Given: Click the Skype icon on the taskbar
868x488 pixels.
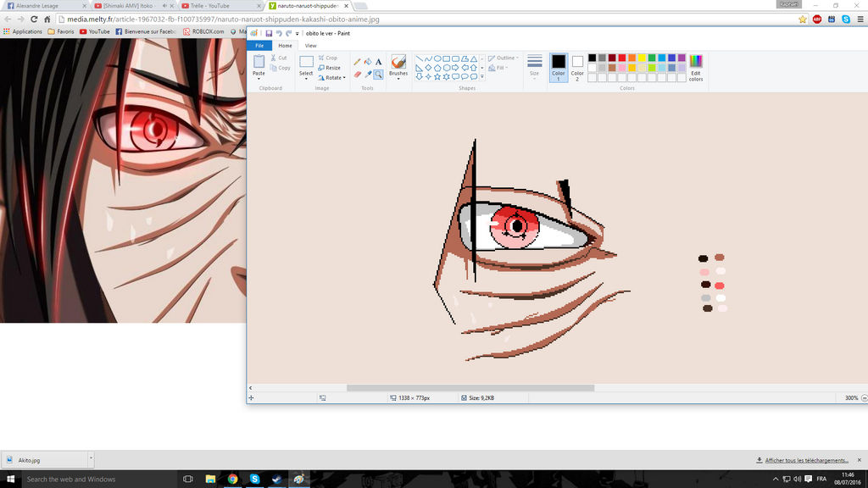Looking at the screenshot, I should (x=254, y=480).
